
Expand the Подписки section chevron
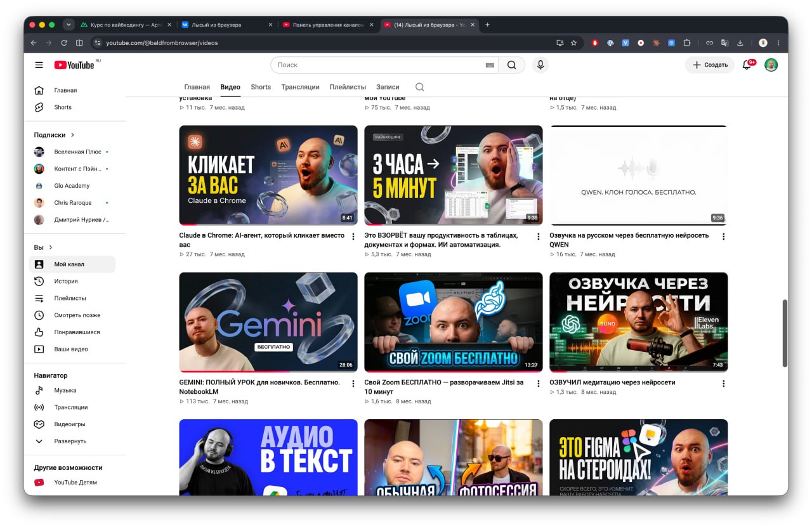point(72,134)
